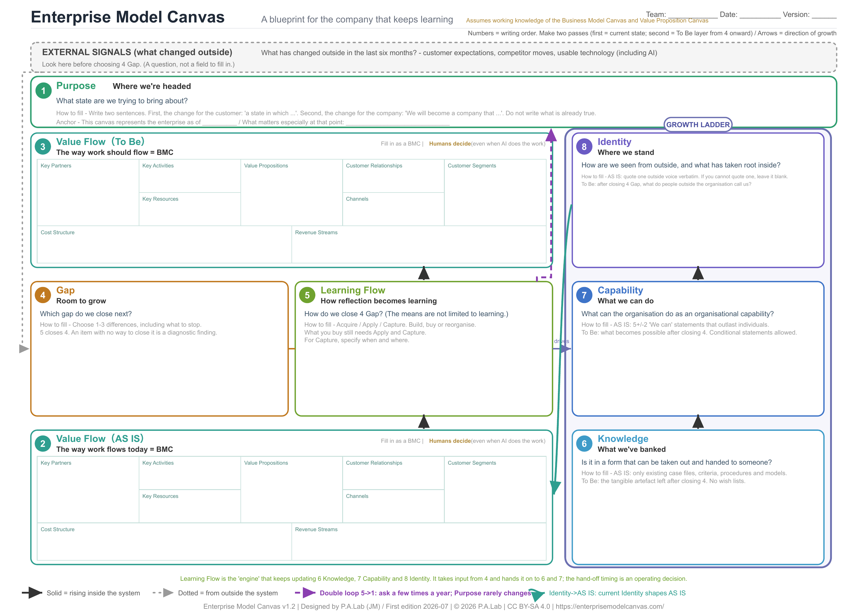Image resolution: width=868 pixels, height=614 pixels.
Task: Click Customer Segments cell in Value Flow (AS IS)
Action: (495, 489)
